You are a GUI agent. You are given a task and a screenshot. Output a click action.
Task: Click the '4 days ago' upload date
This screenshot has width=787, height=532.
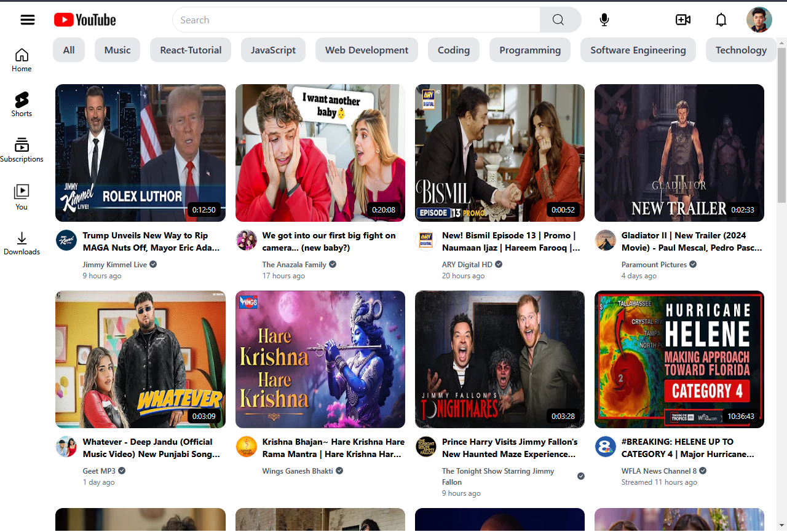pos(639,276)
